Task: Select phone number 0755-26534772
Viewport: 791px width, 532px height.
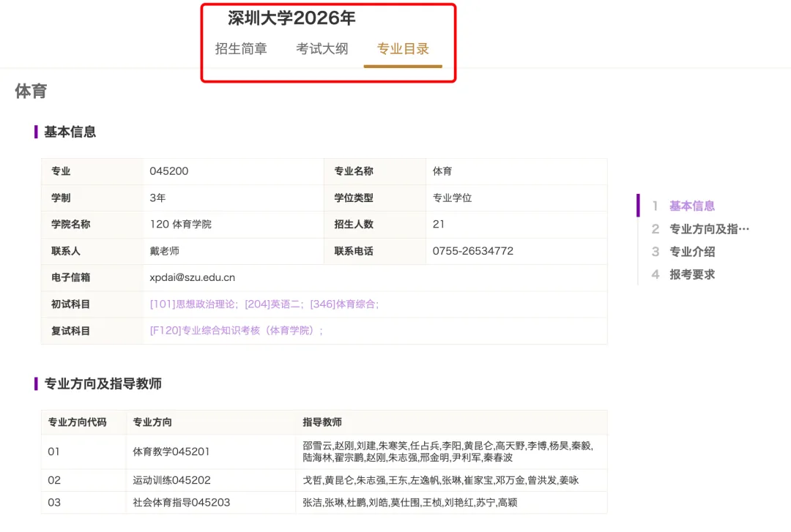Action: (x=472, y=250)
